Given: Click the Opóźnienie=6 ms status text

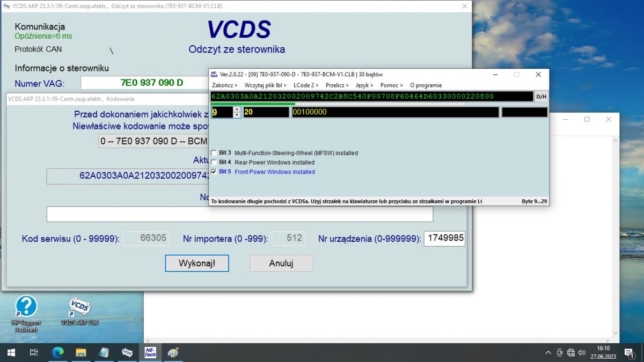Looking at the screenshot, I should tap(43, 36).
